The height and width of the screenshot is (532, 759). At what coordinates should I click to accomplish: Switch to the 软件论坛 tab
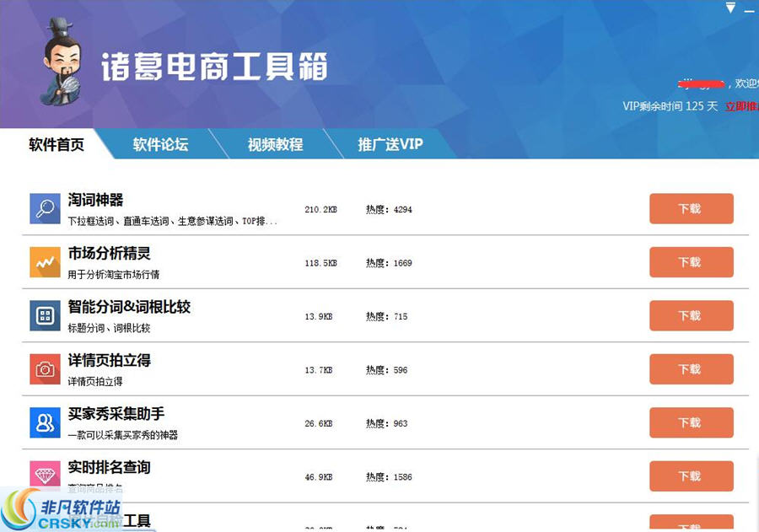coord(160,144)
